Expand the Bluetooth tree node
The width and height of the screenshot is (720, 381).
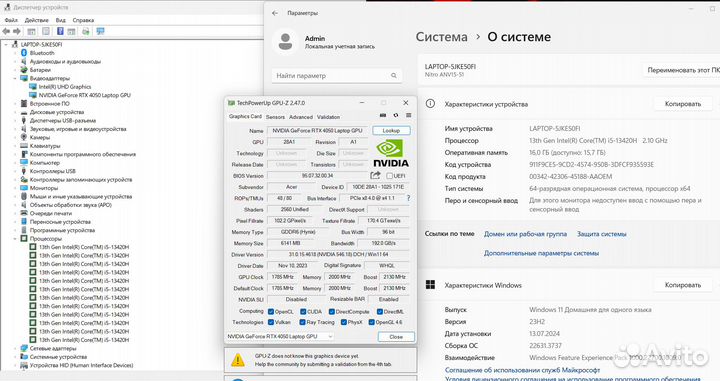click(x=15, y=53)
